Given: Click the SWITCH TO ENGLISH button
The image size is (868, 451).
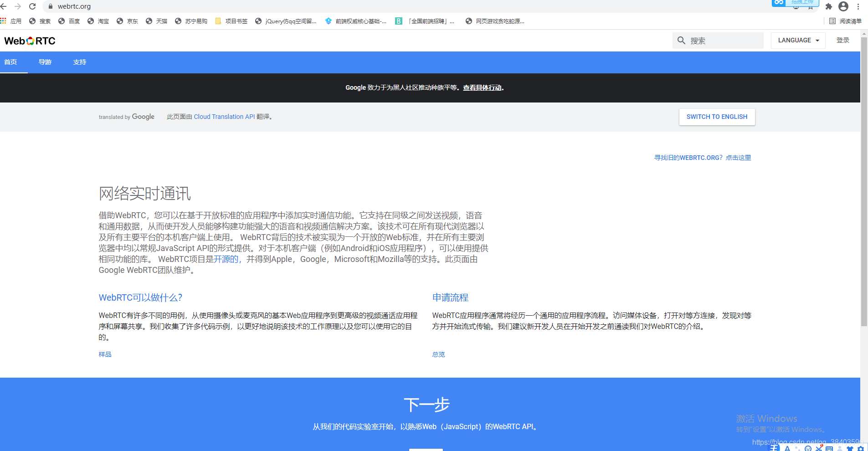Looking at the screenshot, I should pos(717,117).
